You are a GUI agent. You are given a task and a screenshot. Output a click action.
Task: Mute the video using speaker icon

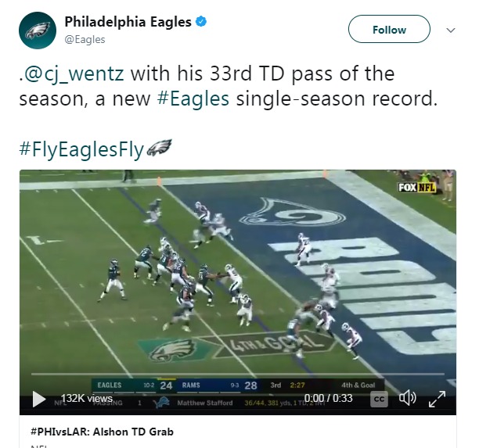[x=408, y=398]
